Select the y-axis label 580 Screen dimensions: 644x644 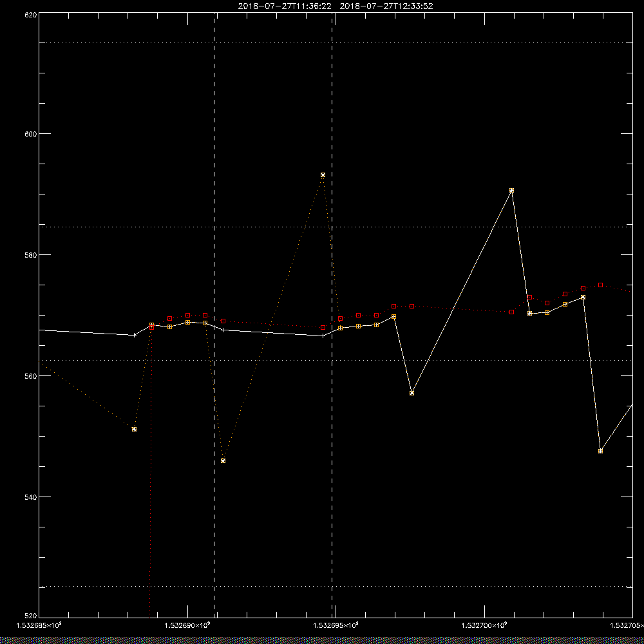(x=31, y=254)
